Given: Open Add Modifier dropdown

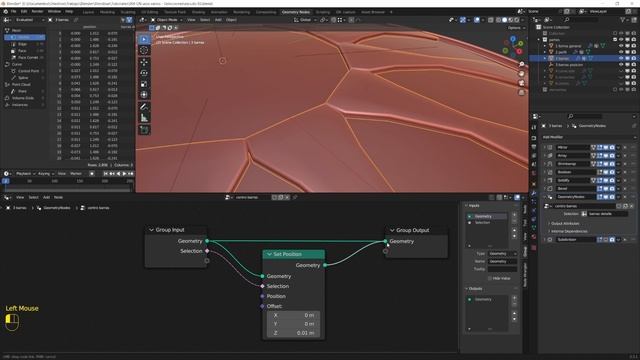Looking at the screenshot, I should [589, 137].
